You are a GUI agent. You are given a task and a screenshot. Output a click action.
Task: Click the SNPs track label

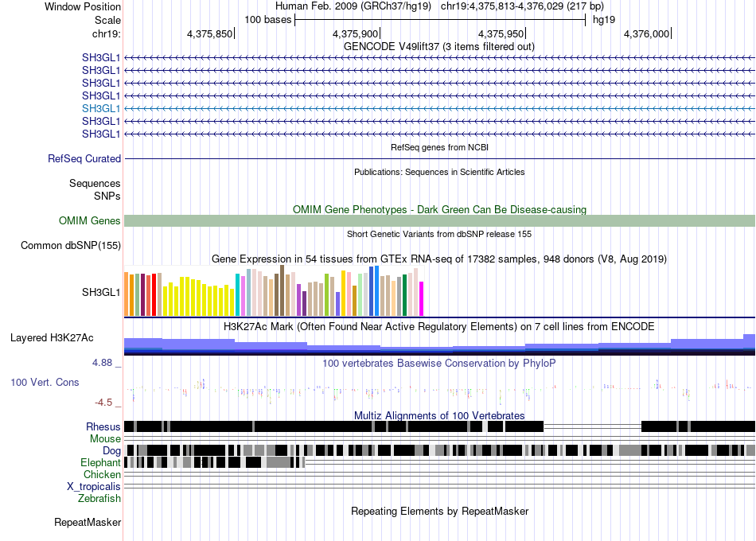click(107, 197)
